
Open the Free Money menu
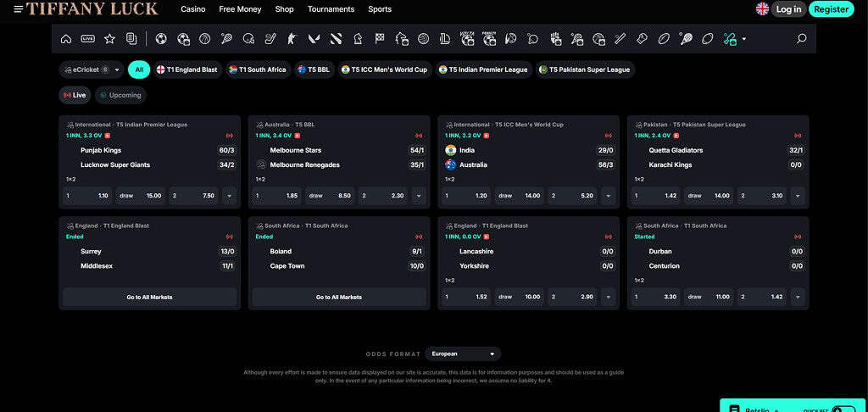240,9
